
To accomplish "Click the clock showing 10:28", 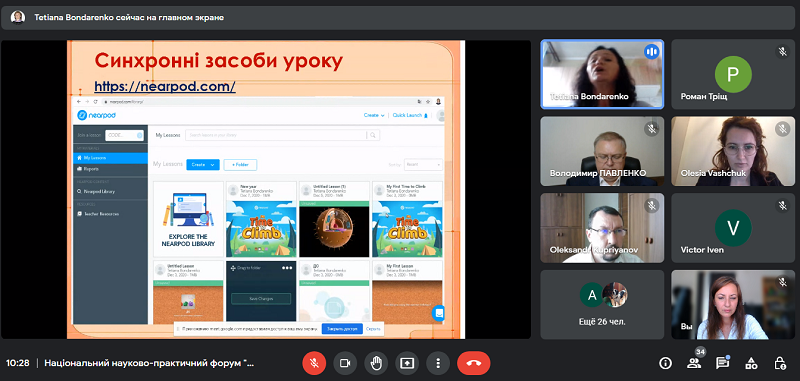I will (18, 363).
